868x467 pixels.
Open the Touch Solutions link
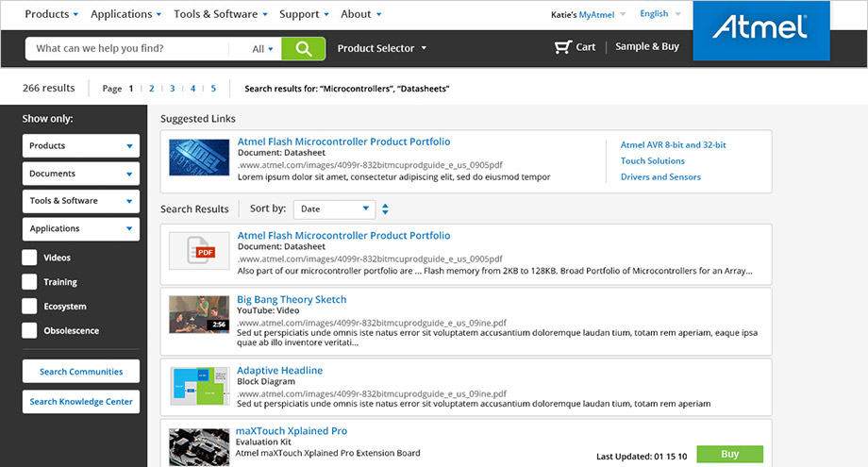652,161
